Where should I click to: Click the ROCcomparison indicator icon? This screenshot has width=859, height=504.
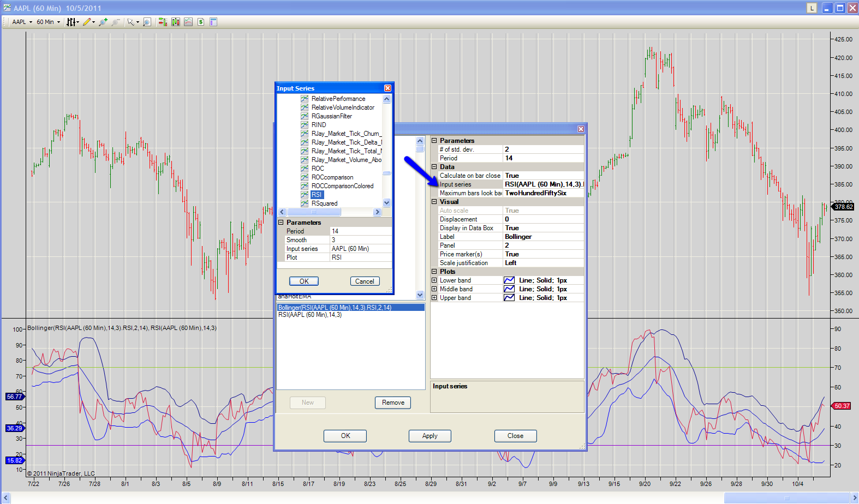click(305, 177)
